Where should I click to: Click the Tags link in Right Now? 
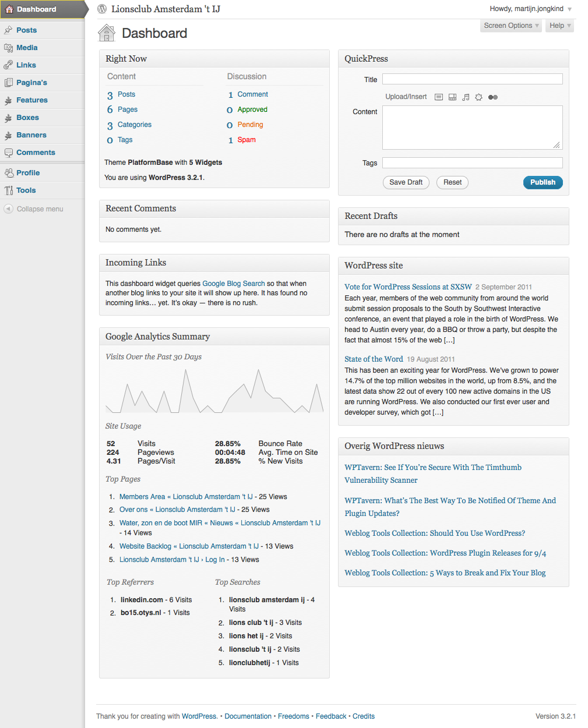pyautogui.click(x=125, y=140)
